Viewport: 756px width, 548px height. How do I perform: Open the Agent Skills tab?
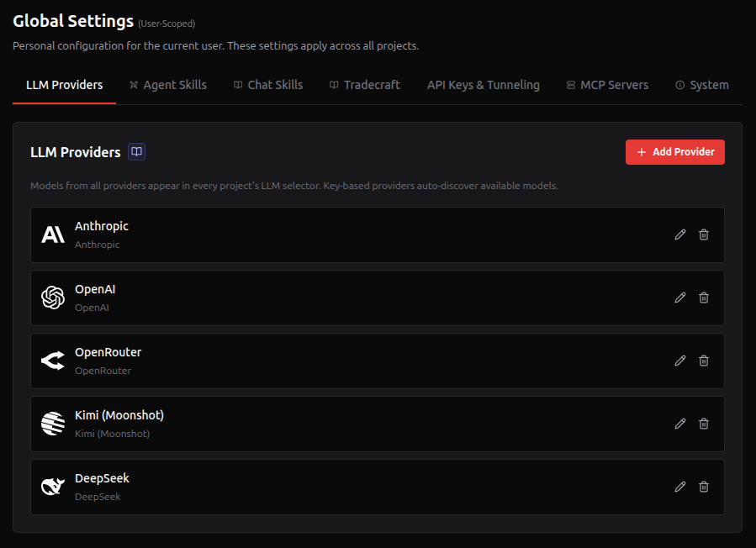pyautogui.click(x=168, y=85)
